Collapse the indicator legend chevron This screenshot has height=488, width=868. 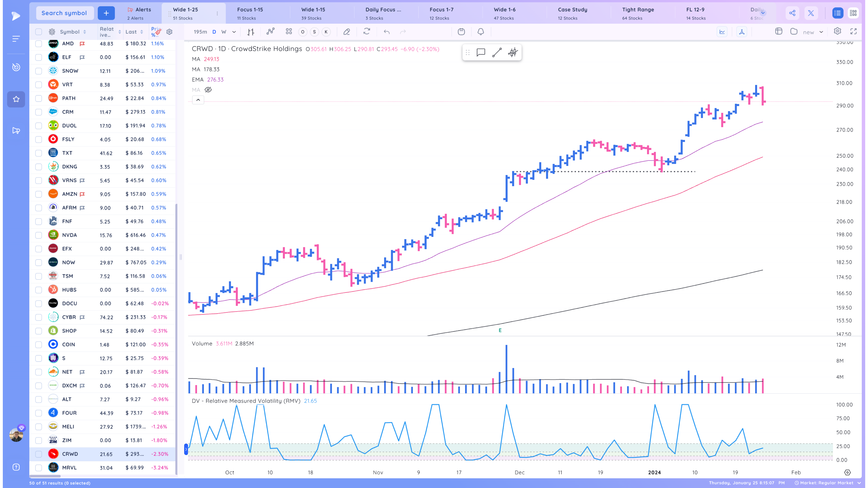(198, 100)
